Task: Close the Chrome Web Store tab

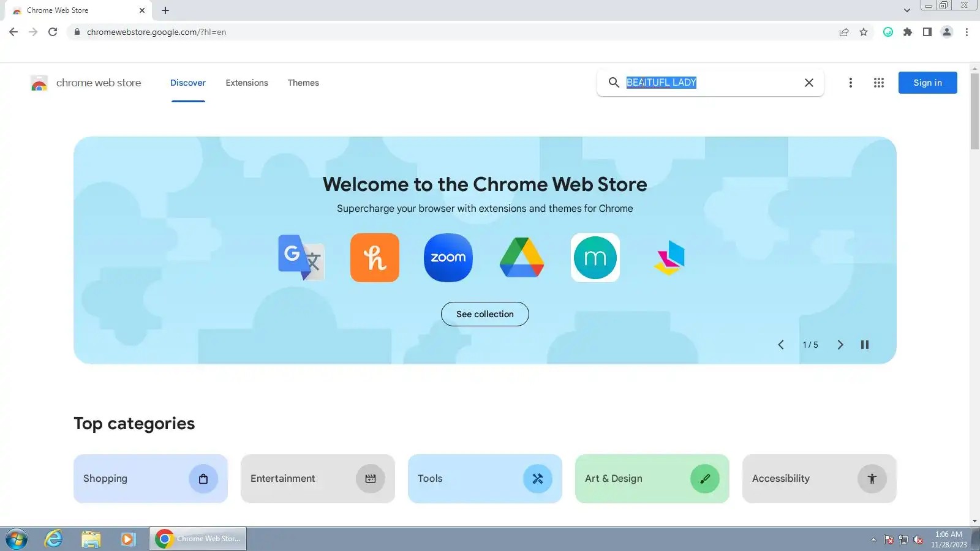Action: (x=142, y=10)
